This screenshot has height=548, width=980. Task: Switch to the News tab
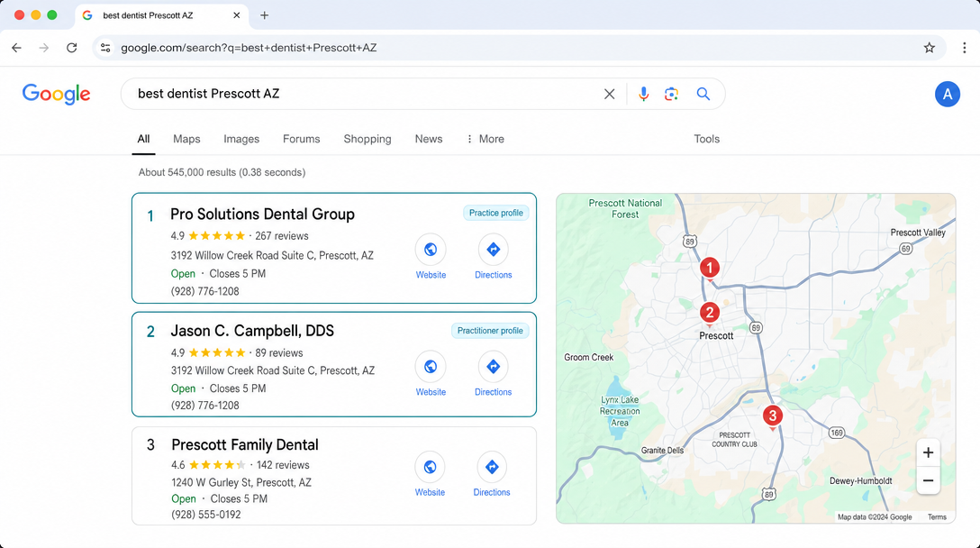click(x=429, y=139)
